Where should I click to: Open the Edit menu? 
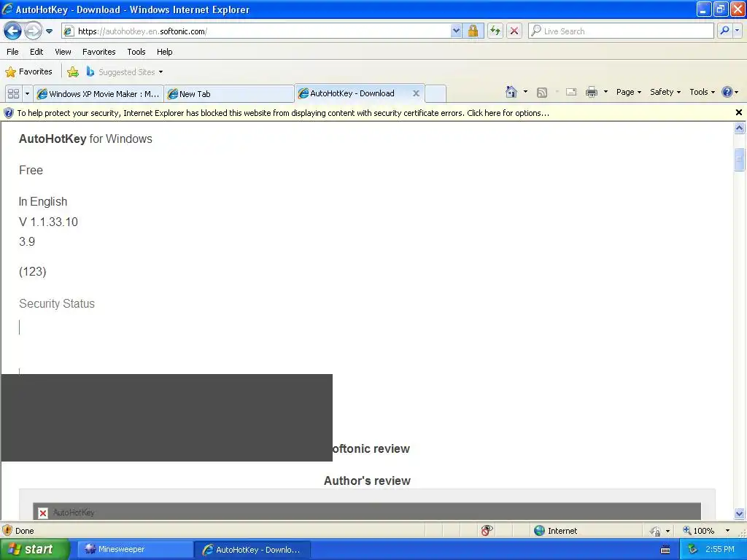36,52
